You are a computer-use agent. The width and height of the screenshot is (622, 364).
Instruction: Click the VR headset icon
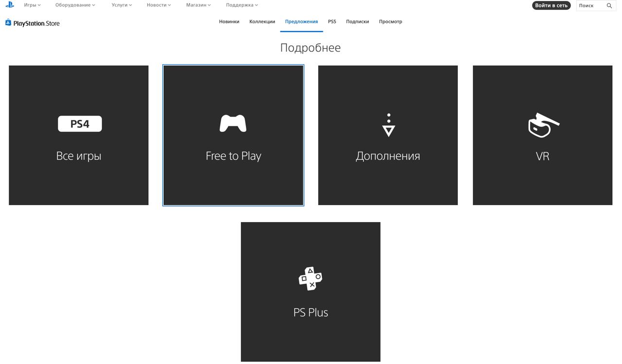click(x=543, y=125)
